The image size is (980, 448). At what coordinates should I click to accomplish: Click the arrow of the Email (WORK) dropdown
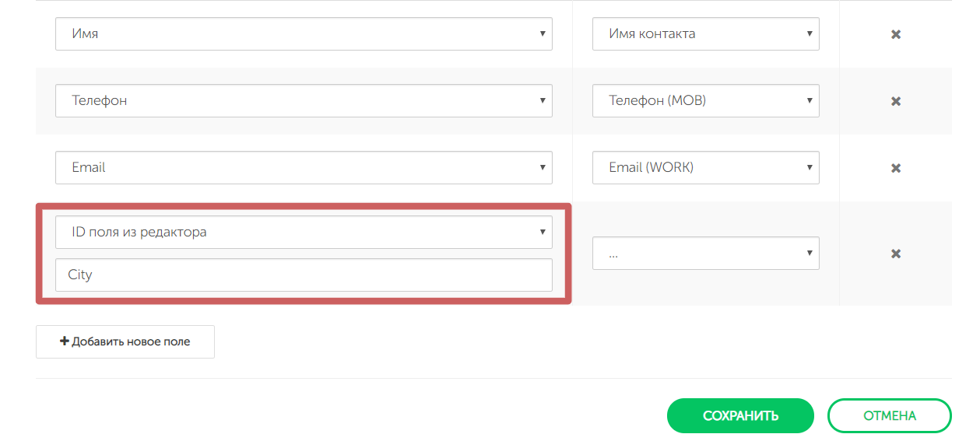[x=810, y=168]
